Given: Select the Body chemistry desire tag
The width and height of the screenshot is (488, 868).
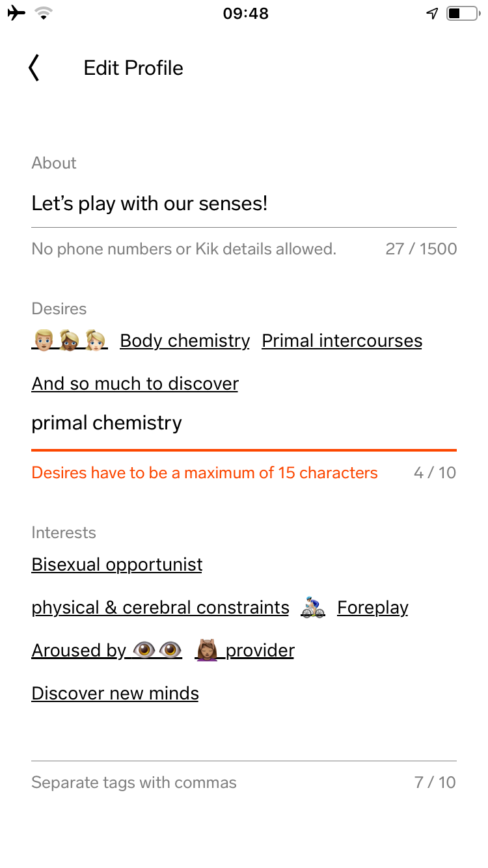Looking at the screenshot, I should click(185, 340).
